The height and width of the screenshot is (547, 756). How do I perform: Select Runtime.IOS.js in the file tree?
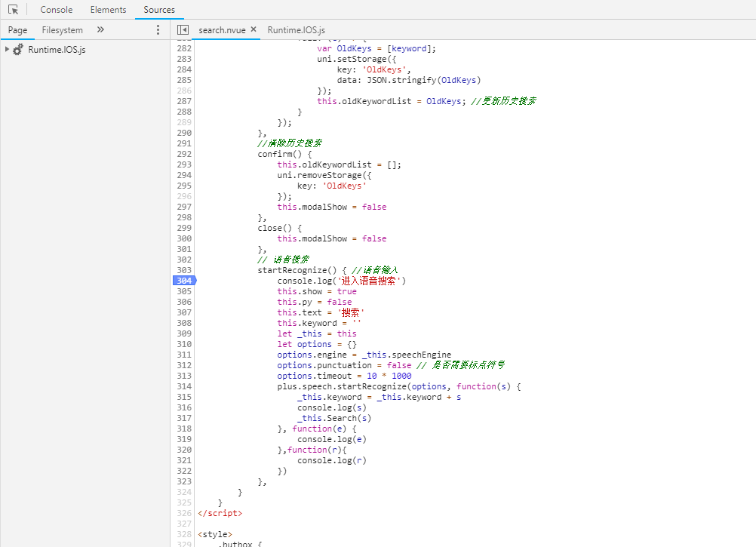[x=57, y=50]
